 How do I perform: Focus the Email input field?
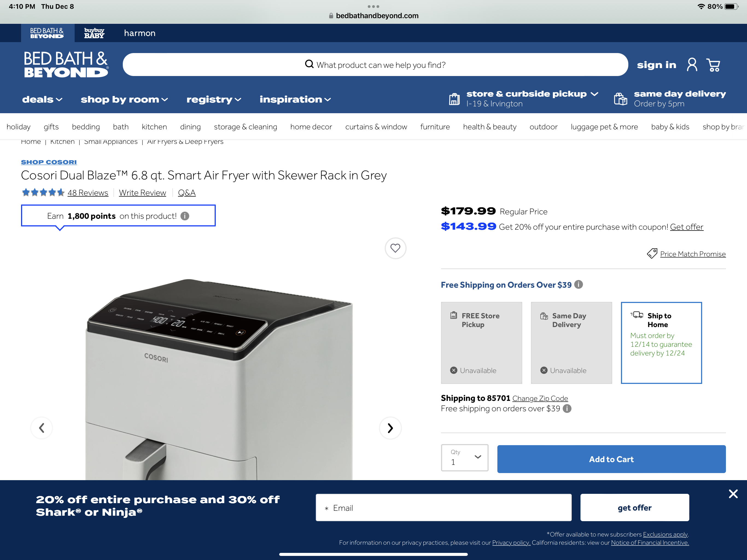tap(443, 507)
